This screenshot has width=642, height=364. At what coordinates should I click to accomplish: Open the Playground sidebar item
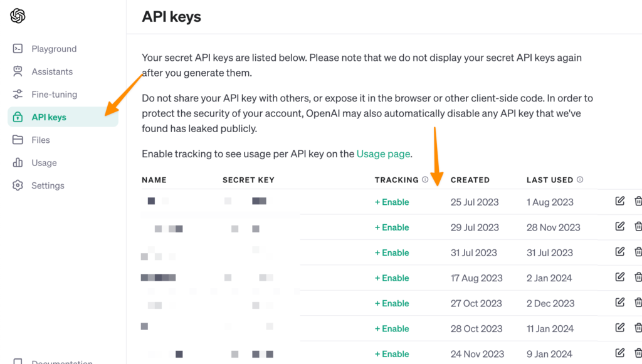[x=54, y=49]
